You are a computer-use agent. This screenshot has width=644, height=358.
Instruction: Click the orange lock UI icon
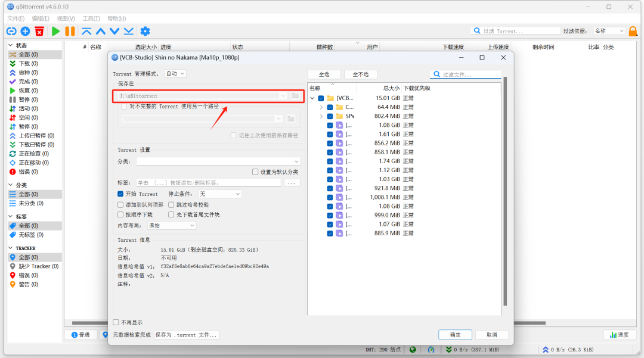point(633,31)
